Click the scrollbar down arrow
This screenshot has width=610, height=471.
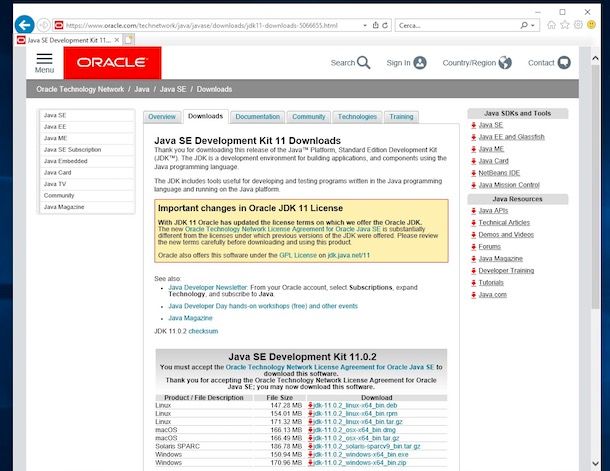pos(595,463)
